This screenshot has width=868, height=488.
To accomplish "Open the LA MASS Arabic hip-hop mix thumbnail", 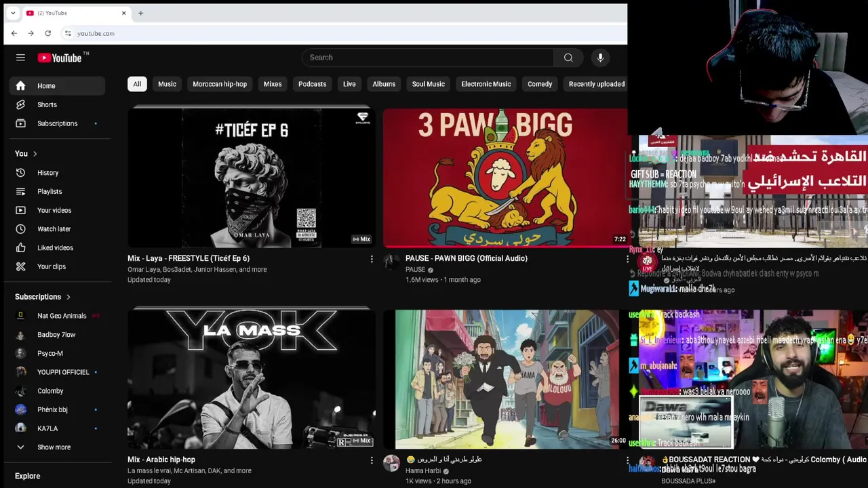I will click(251, 379).
